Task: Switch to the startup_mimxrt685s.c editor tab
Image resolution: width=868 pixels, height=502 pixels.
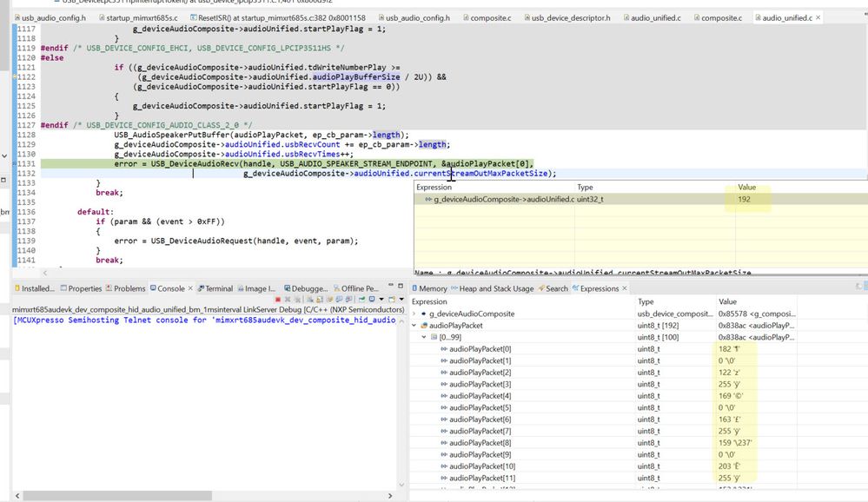Action: 138,17
